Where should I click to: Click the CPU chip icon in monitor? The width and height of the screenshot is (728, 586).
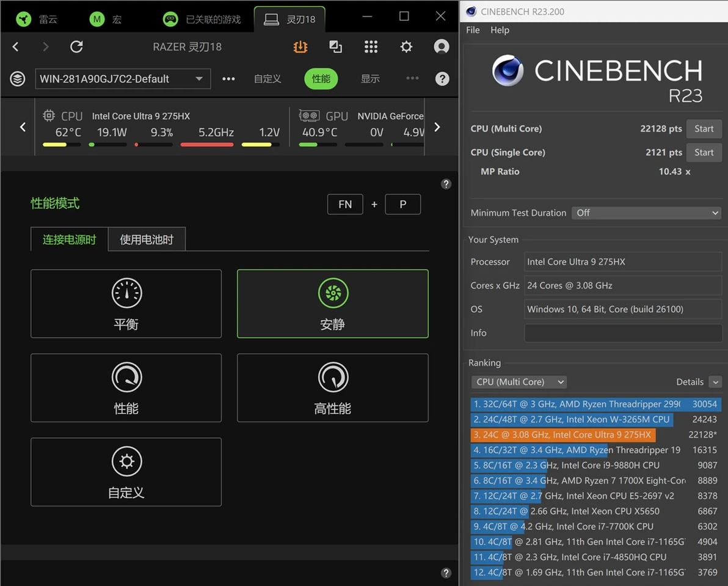(x=49, y=115)
